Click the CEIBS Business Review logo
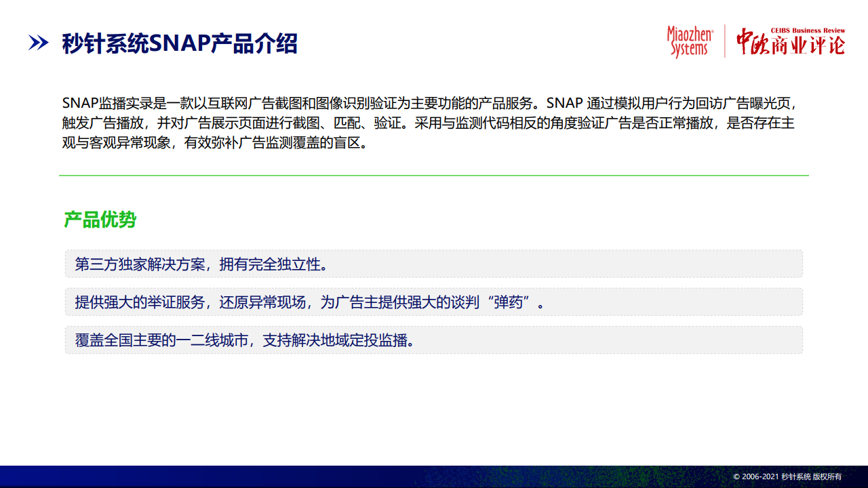The height and width of the screenshot is (488, 868). coord(791,41)
